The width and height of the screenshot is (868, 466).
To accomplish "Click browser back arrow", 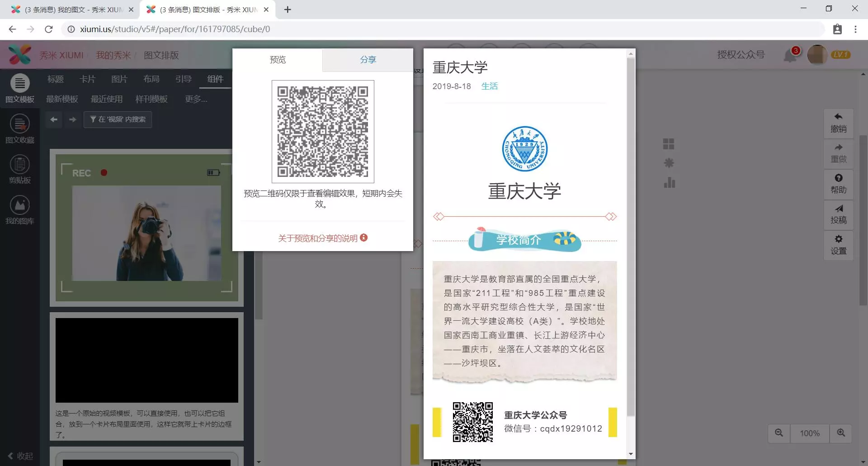I will [x=12, y=29].
